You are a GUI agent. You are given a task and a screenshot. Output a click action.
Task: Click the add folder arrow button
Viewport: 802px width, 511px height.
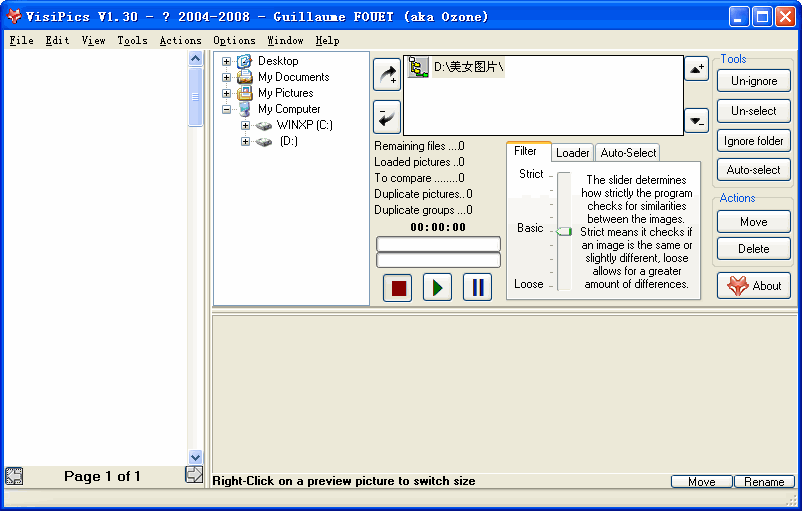[387, 74]
